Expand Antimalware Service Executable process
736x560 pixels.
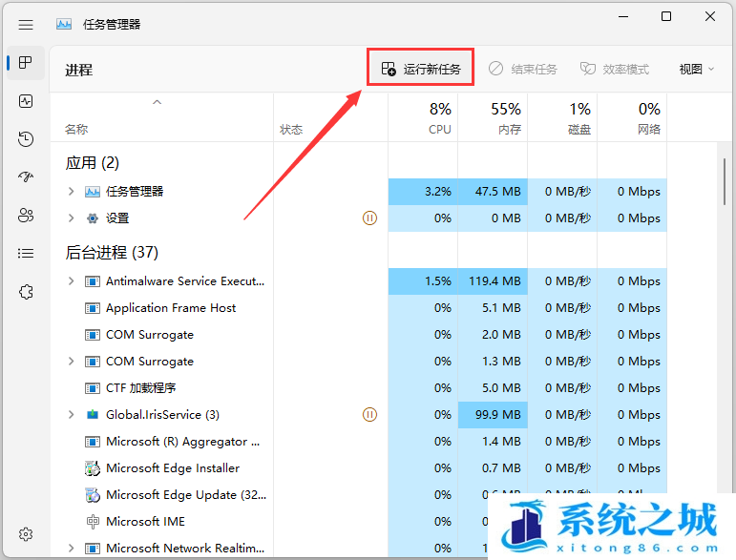click(x=71, y=281)
